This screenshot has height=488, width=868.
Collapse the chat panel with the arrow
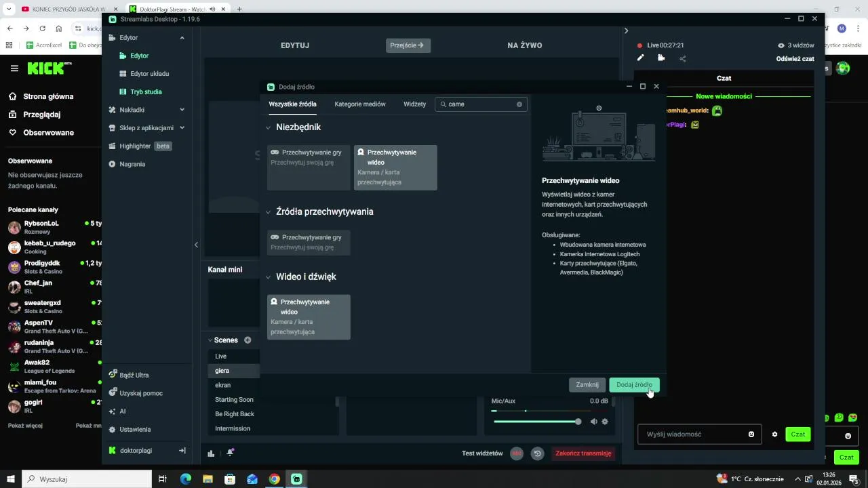626,30
